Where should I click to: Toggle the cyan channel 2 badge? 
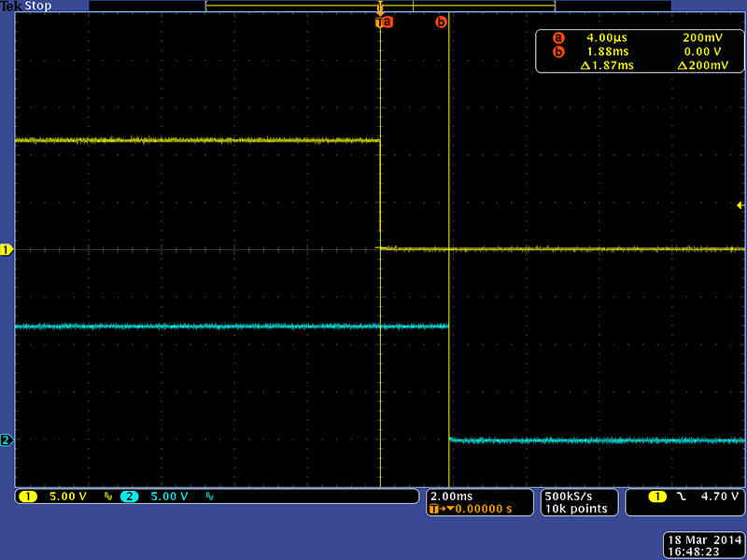(x=130, y=497)
